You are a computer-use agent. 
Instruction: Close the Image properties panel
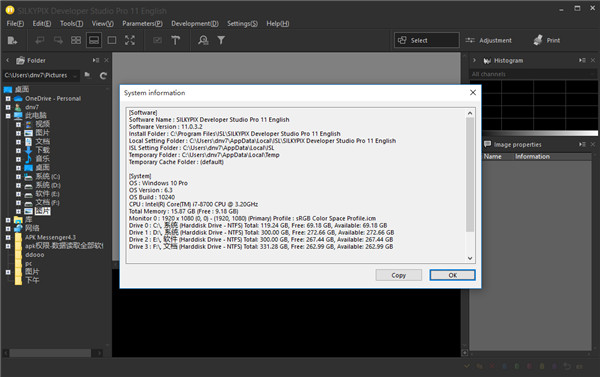click(593, 144)
